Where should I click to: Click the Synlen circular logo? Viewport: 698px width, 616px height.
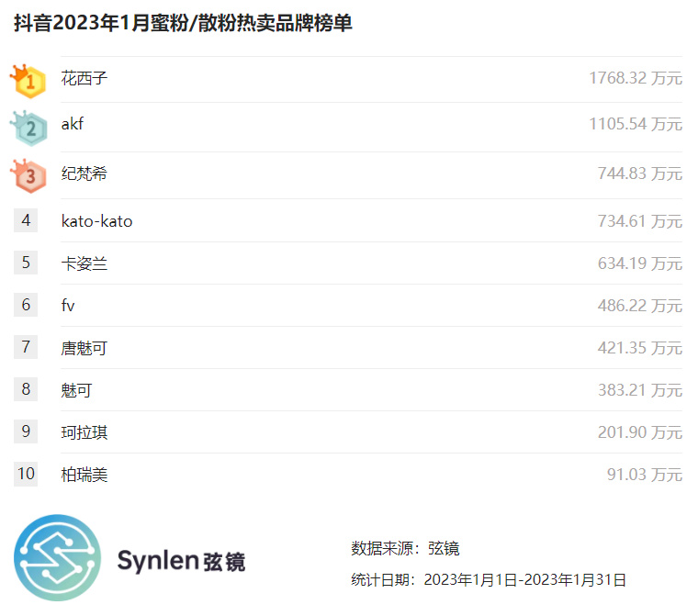point(58,558)
